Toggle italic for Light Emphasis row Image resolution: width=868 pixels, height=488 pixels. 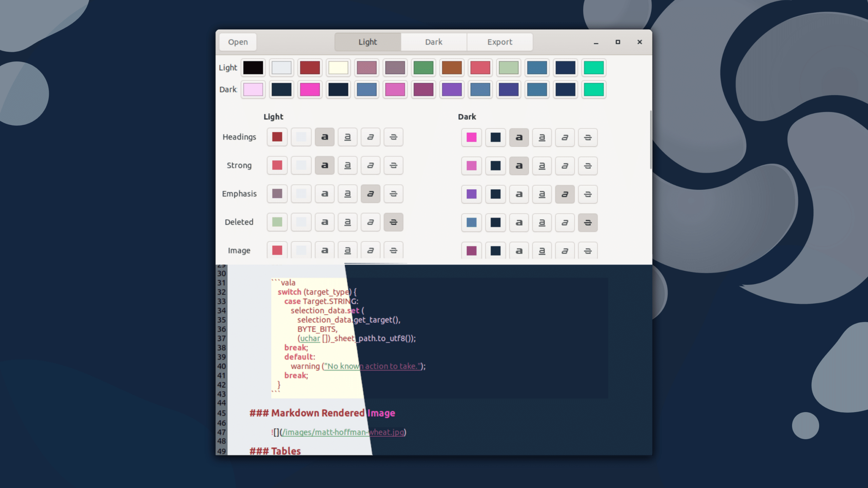tap(370, 194)
